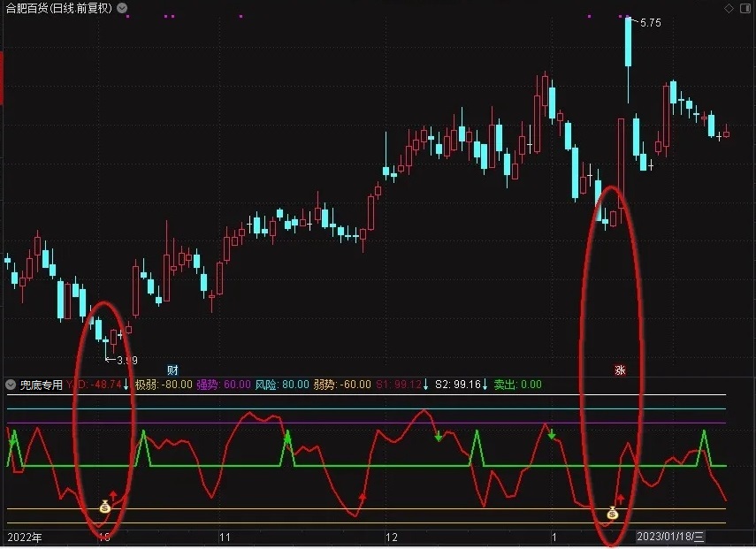Image resolution: width=756 pixels, height=549 pixels.
Task: Click the red up arrow before December
Action: click(363, 497)
